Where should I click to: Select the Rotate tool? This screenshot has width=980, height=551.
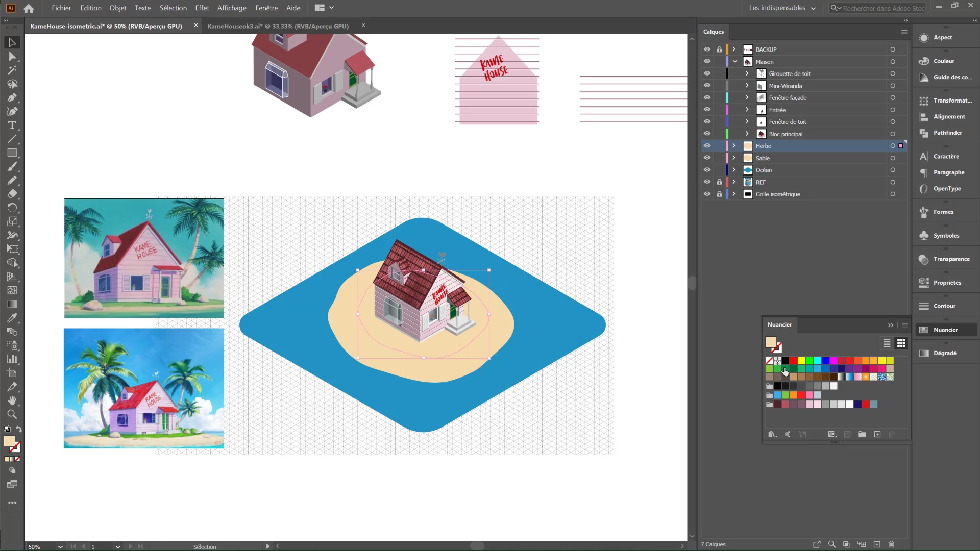coord(12,208)
